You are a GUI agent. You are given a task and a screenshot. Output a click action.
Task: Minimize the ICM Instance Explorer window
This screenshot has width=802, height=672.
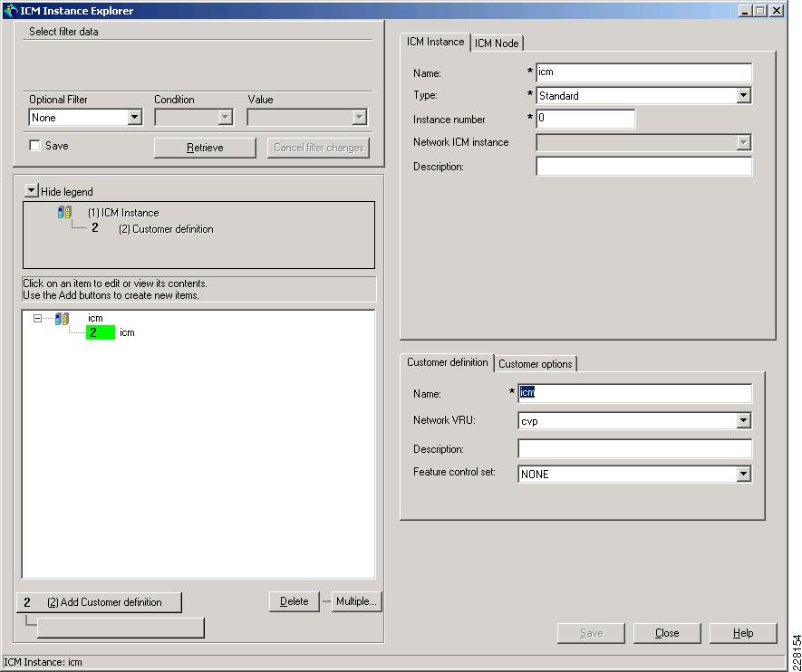click(745, 10)
